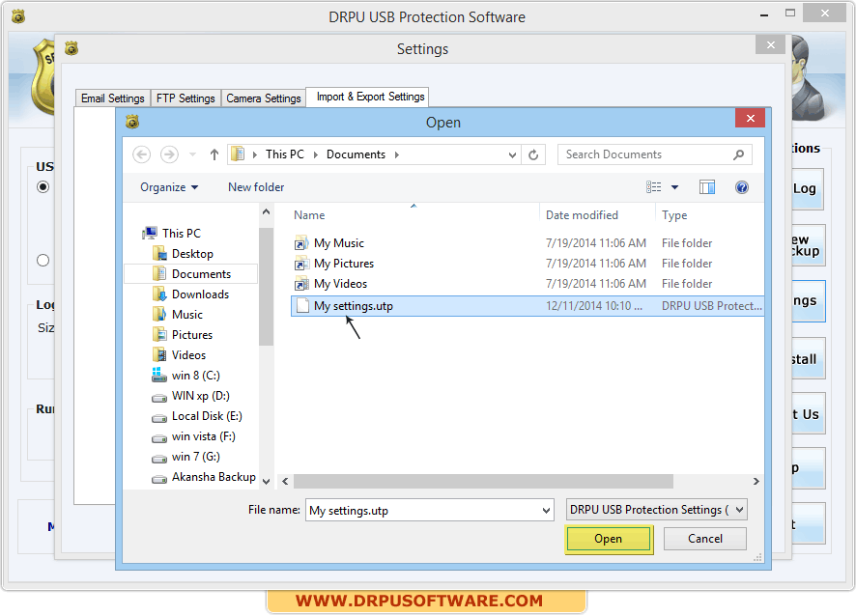Navigate up one folder level
The height and width of the screenshot is (616, 856).
click(214, 154)
